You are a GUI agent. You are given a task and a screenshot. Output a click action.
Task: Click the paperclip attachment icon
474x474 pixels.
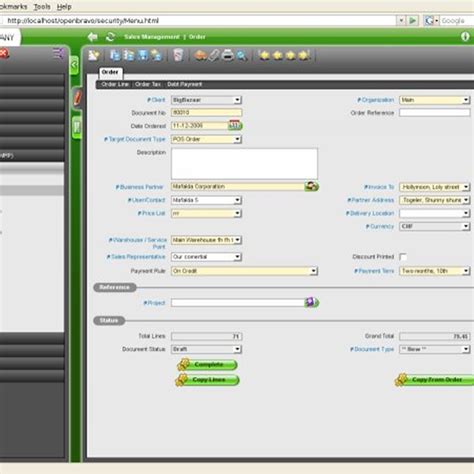[214, 55]
